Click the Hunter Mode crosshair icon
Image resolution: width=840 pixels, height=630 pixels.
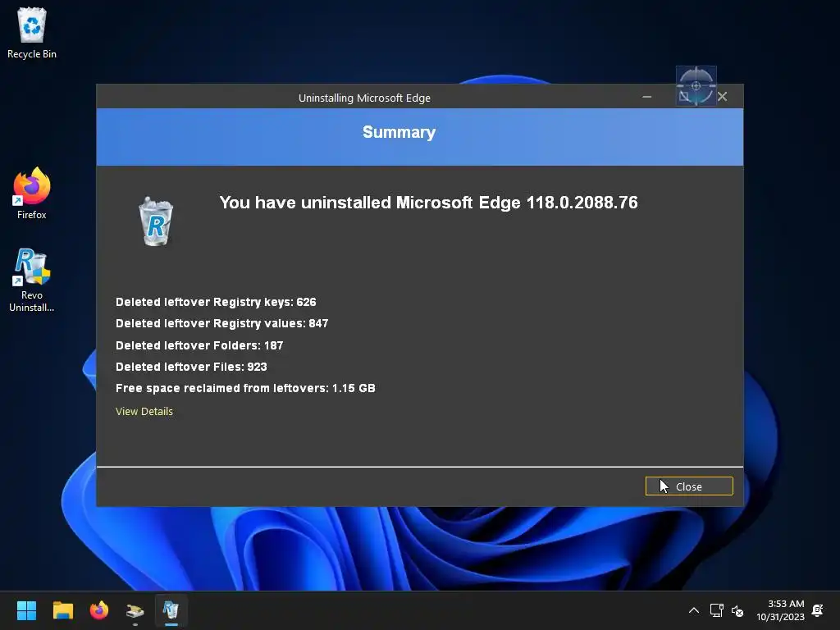pos(696,85)
